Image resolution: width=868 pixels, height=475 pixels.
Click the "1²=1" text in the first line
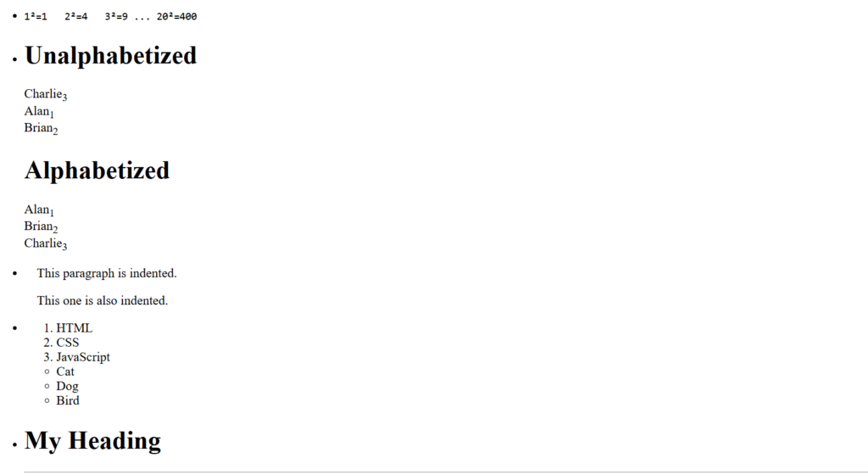[x=36, y=16]
